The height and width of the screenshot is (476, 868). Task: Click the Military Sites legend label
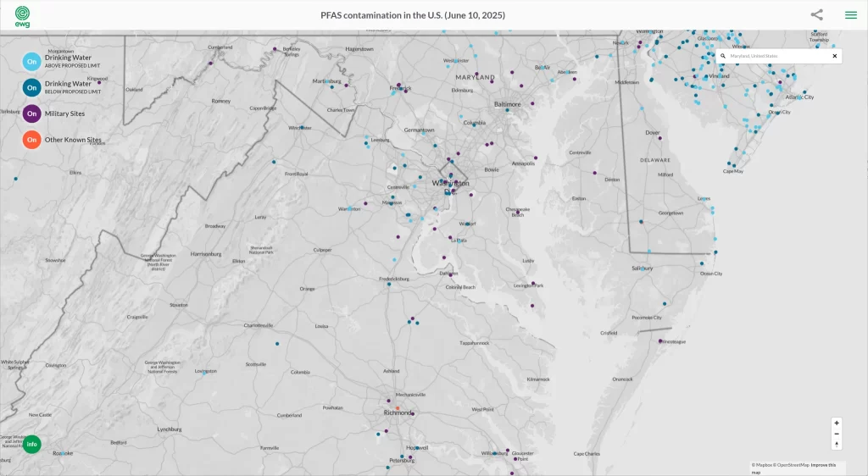[x=64, y=113]
